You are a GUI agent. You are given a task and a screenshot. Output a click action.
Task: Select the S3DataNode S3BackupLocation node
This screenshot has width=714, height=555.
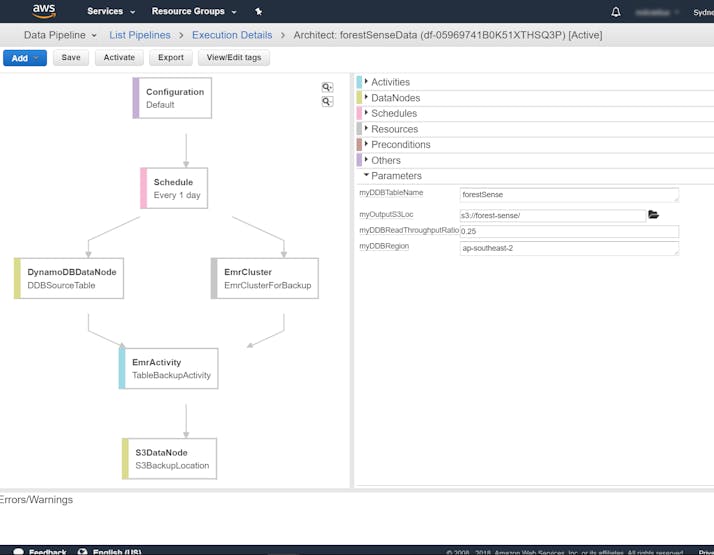(169, 459)
